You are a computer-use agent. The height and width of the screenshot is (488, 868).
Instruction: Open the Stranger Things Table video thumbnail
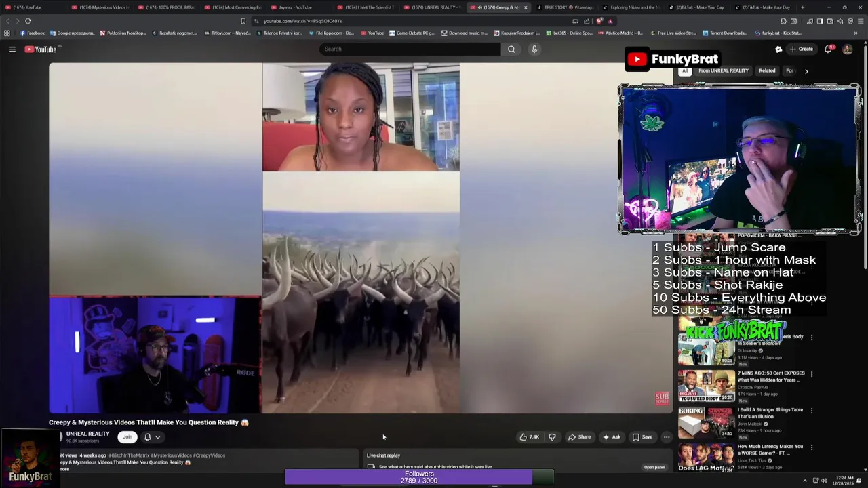(x=706, y=422)
